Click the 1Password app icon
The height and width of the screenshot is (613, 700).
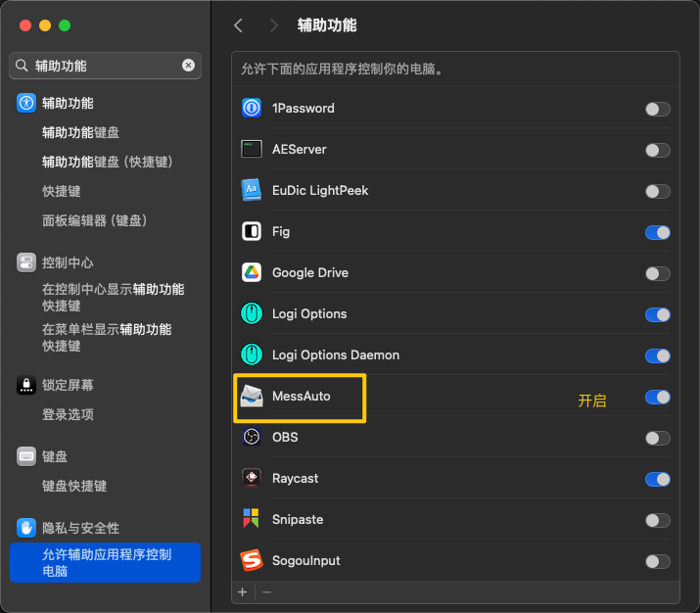pos(252,108)
